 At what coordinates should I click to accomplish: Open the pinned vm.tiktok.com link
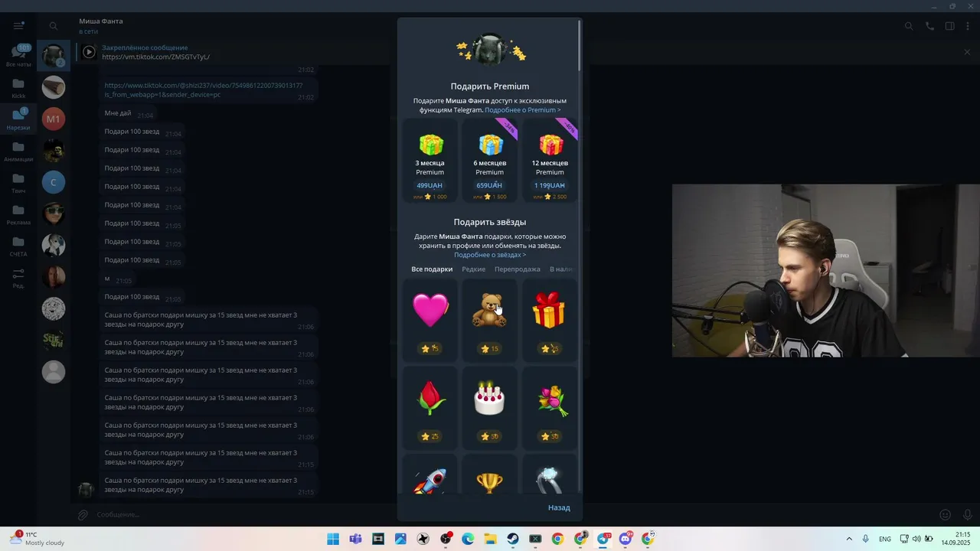155,57
